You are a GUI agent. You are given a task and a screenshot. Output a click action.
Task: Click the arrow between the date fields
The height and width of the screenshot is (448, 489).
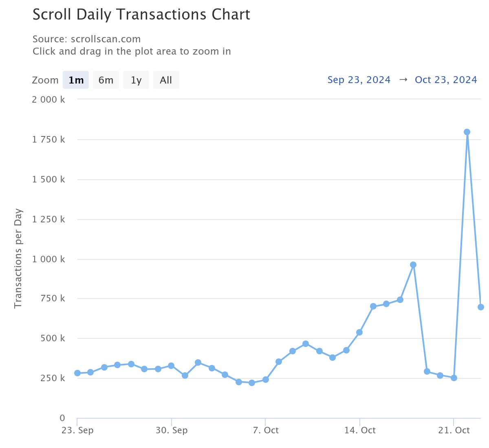tap(403, 79)
